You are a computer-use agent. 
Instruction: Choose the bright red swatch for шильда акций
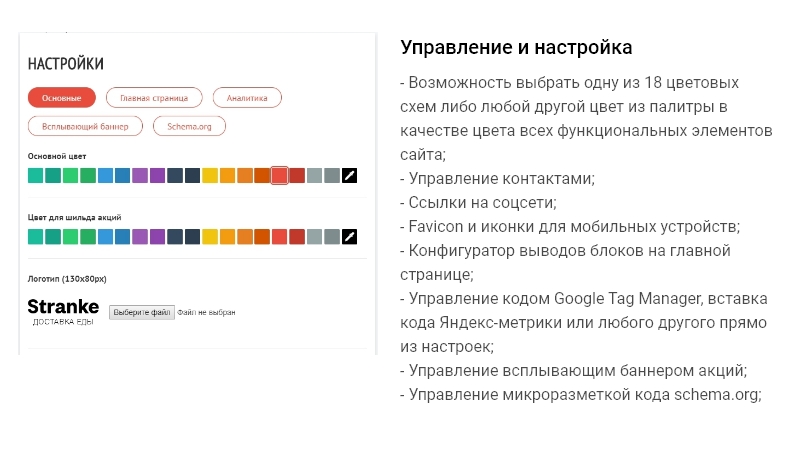[280, 237]
